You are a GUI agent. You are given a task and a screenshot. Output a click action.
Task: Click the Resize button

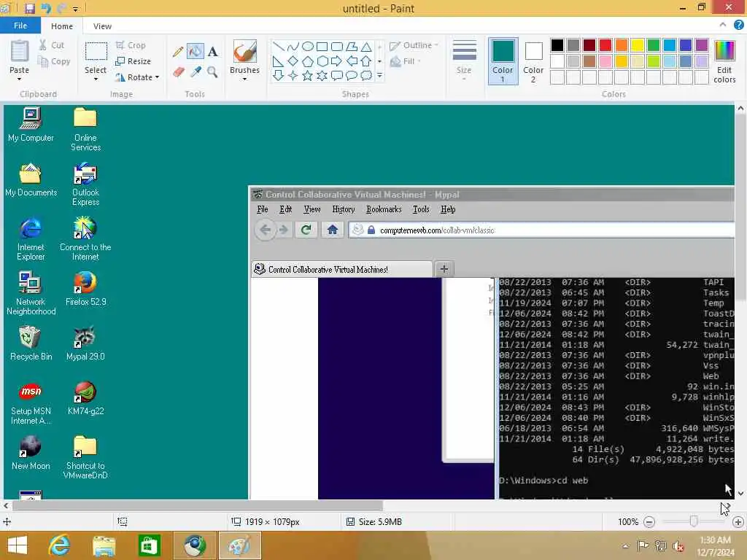pos(133,61)
